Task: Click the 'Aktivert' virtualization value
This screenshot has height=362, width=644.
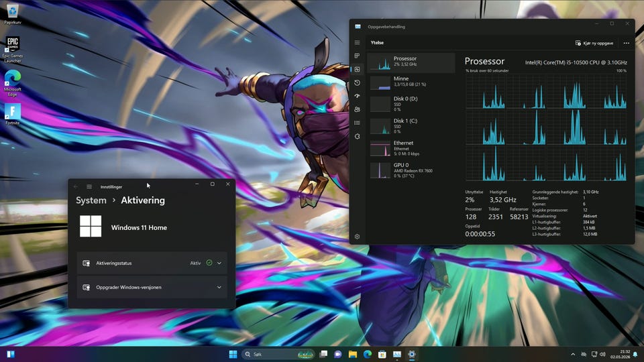Action: [590, 216]
